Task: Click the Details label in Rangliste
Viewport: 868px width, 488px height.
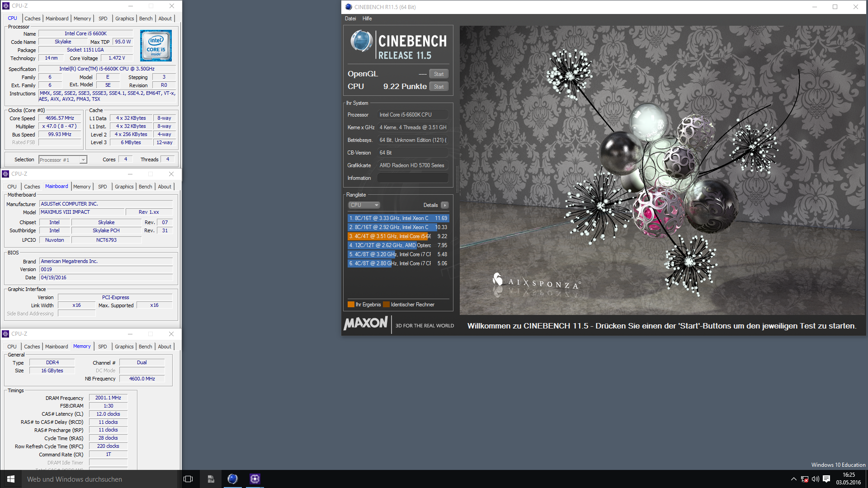Action: [430, 205]
